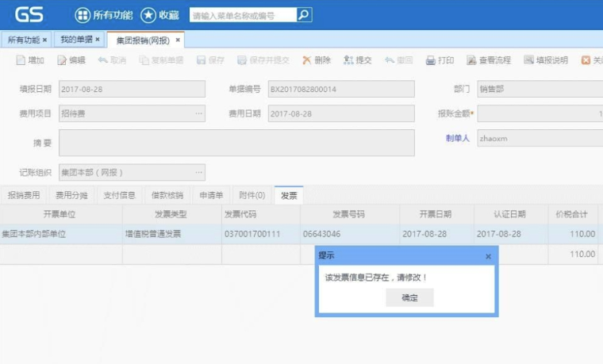
Task: Click the 查看流程 toolbar button
Action: click(x=489, y=60)
